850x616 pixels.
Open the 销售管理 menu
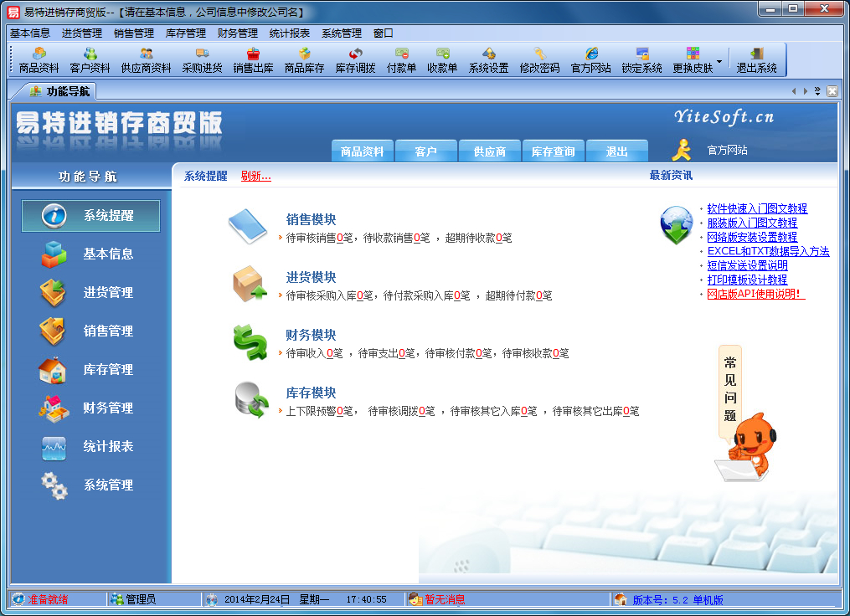click(x=134, y=33)
